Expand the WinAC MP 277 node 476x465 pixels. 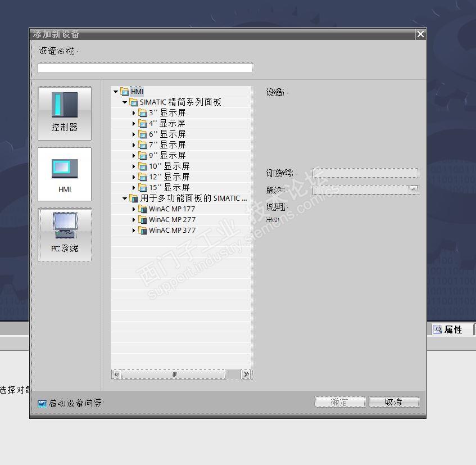[134, 220]
